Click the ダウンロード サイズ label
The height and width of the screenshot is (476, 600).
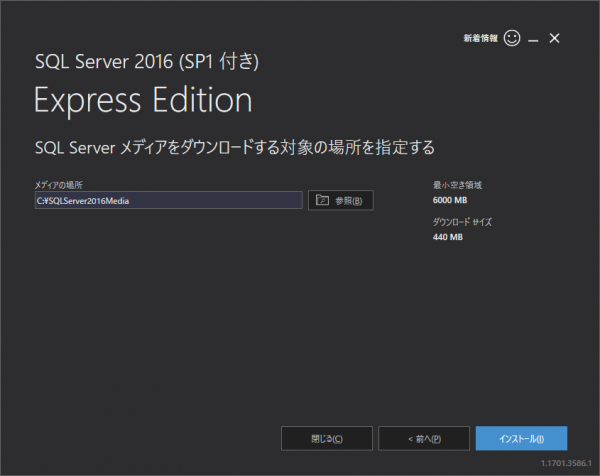462,222
